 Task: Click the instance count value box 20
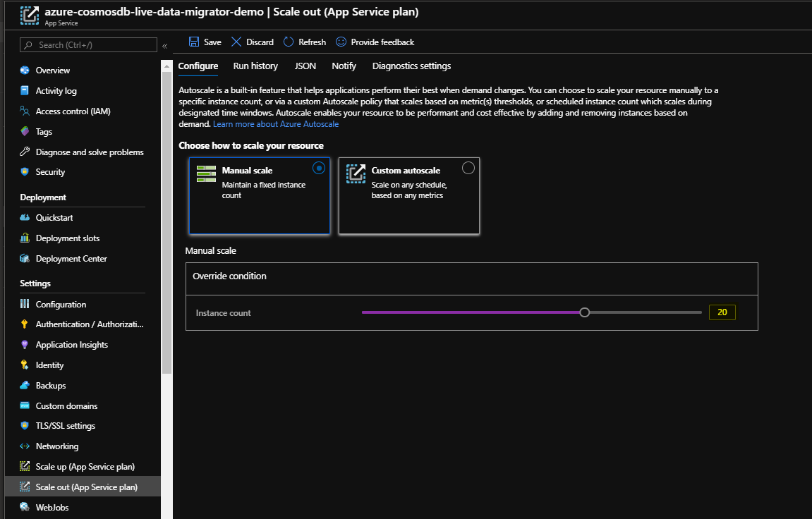click(722, 312)
